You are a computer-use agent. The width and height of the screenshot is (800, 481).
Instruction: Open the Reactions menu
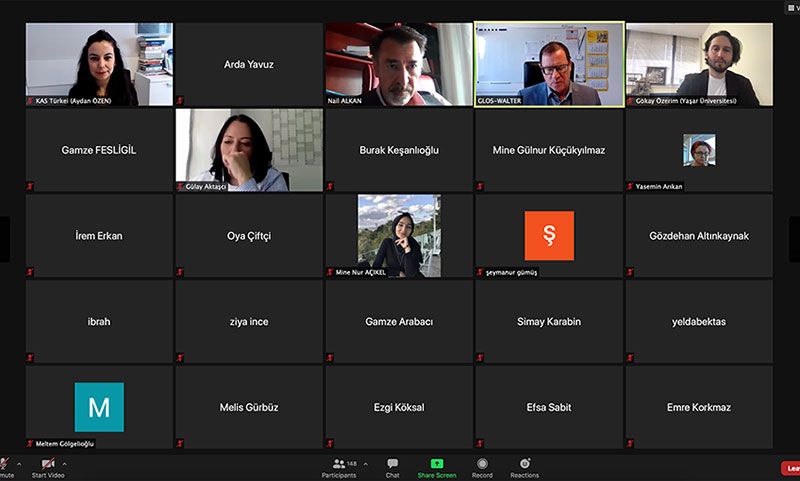pos(524,464)
